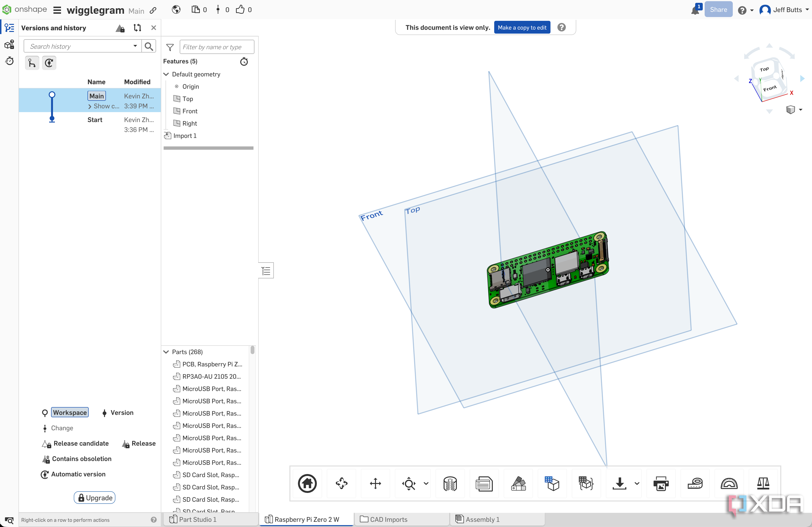Open the zoom tool dropdown arrow

click(x=426, y=483)
